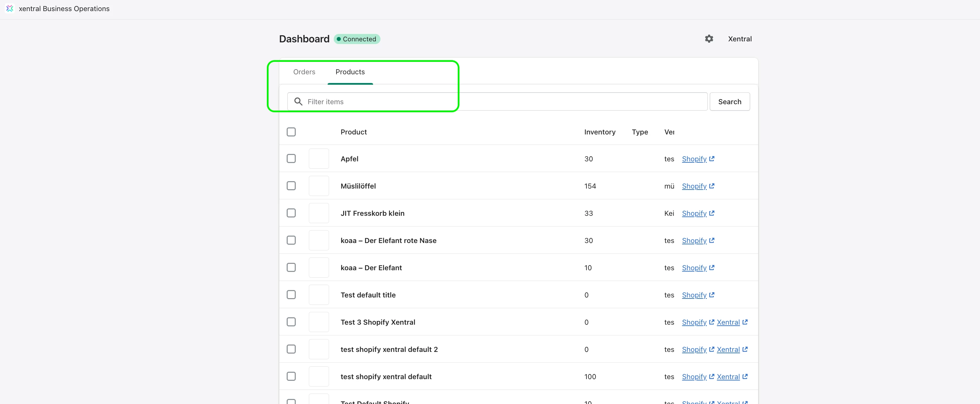Click the Type column header
980x404 pixels.
(640, 132)
